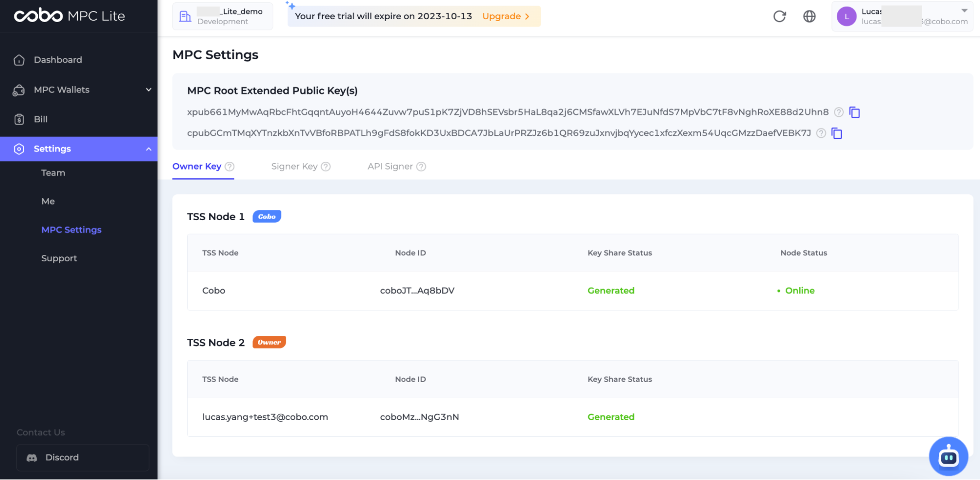Click the MPC Root Extended Public Key(s) heading
The image size is (980, 480).
pos(272,91)
